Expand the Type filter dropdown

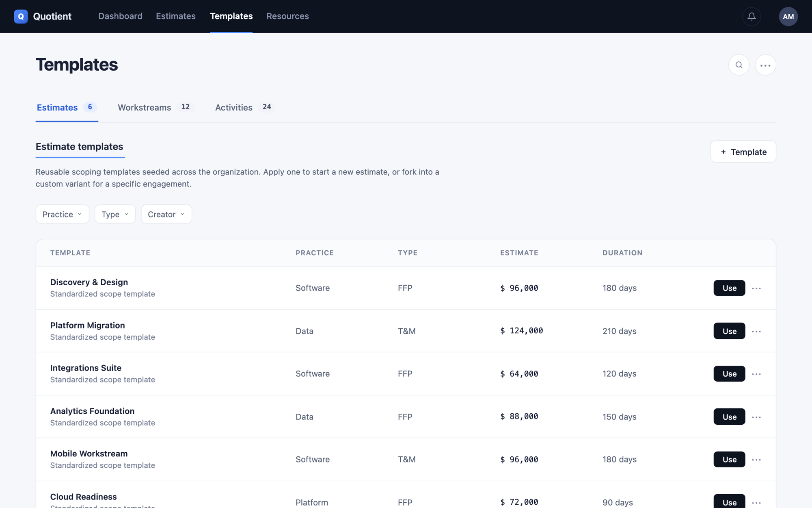click(x=115, y=214)
